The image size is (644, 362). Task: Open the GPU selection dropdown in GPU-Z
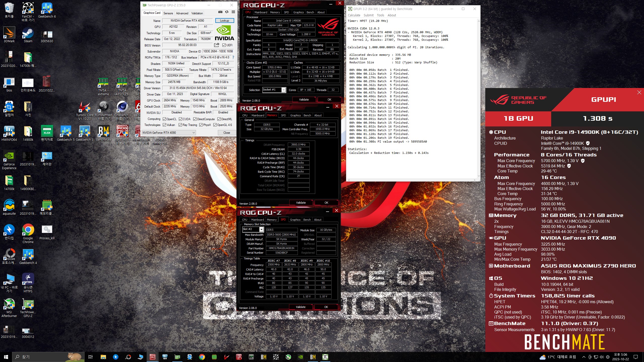169,133
